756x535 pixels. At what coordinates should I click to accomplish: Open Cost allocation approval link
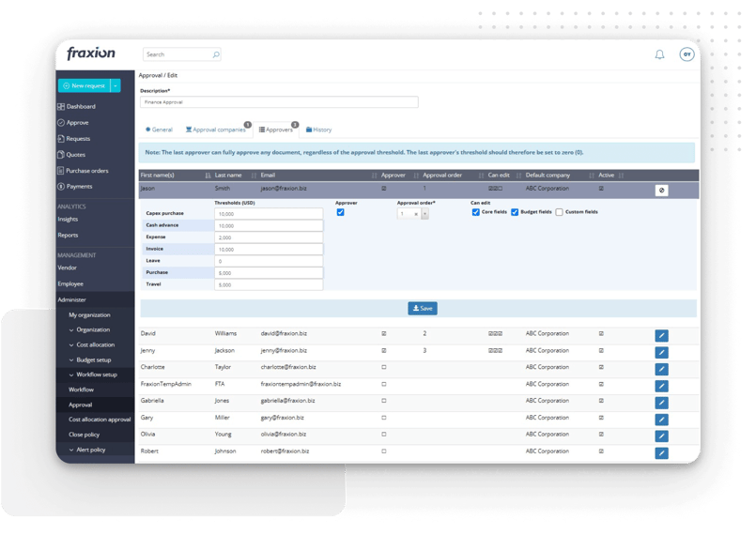tap(100, 420)
